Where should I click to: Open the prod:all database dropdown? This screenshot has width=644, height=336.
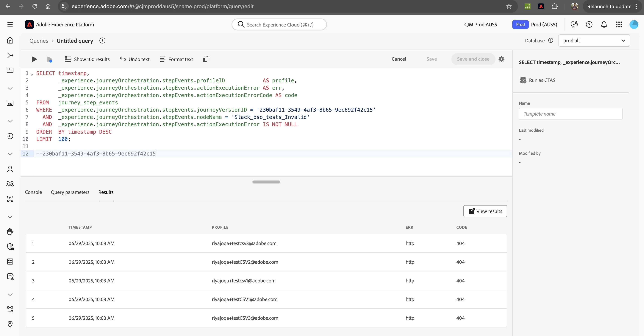tap(594, 41)
